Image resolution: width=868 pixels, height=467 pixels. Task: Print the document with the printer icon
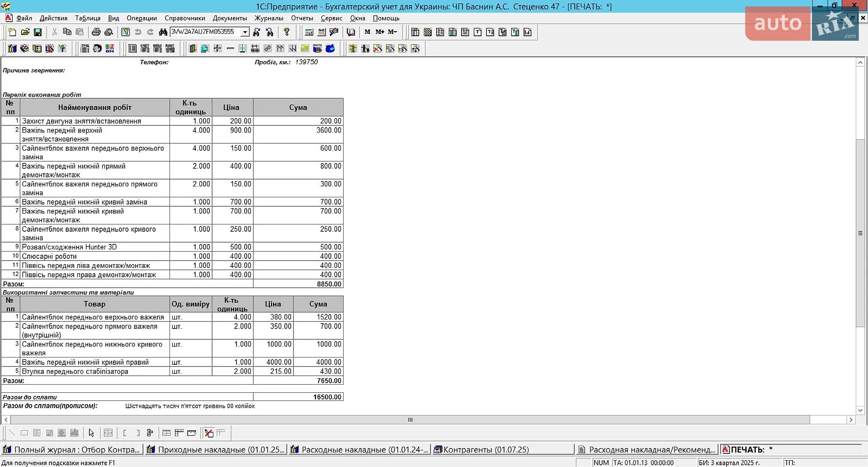tap(96, 32)
